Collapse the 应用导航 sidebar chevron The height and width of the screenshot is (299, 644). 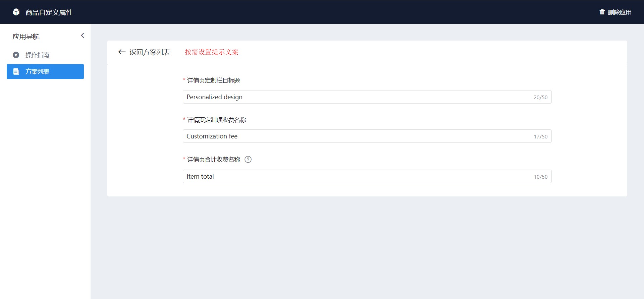pyautogui.click(x=83, y=36)
